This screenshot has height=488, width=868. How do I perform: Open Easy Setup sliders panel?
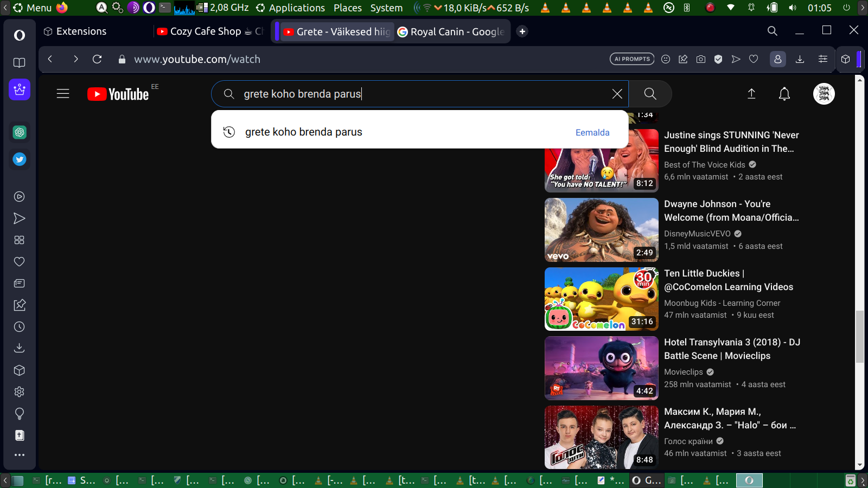point(823,59)
